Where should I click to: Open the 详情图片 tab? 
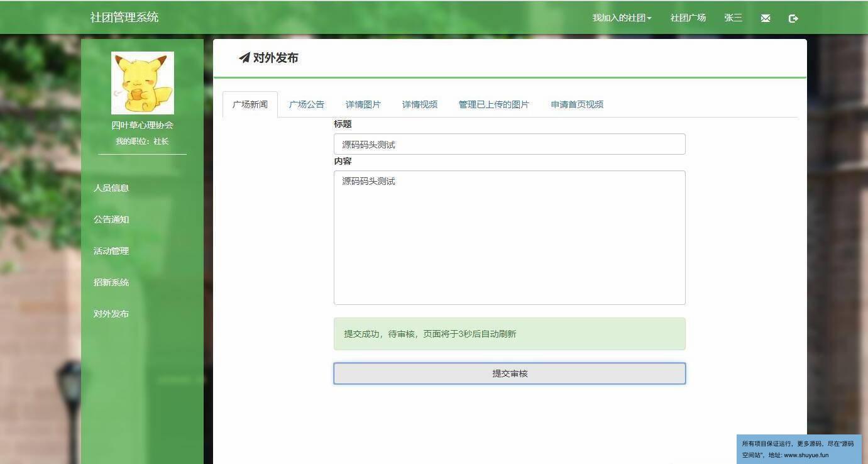point(363,104)
